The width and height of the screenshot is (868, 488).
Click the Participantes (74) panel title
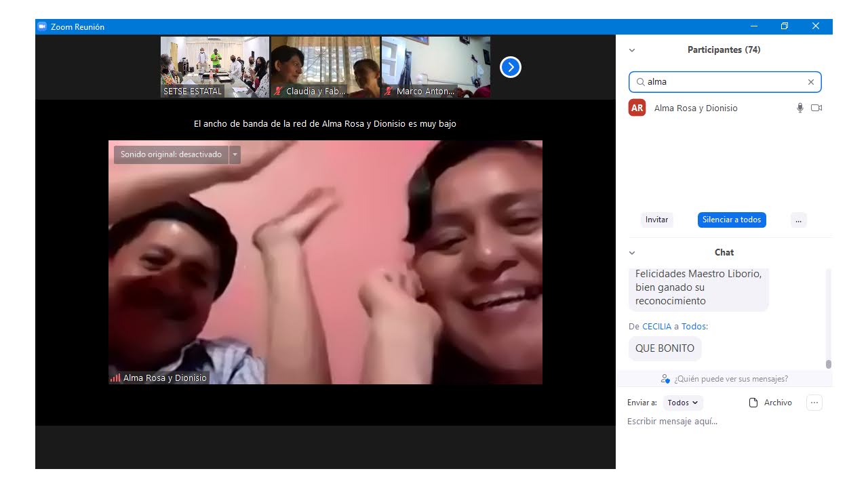(x=724, y=50)
